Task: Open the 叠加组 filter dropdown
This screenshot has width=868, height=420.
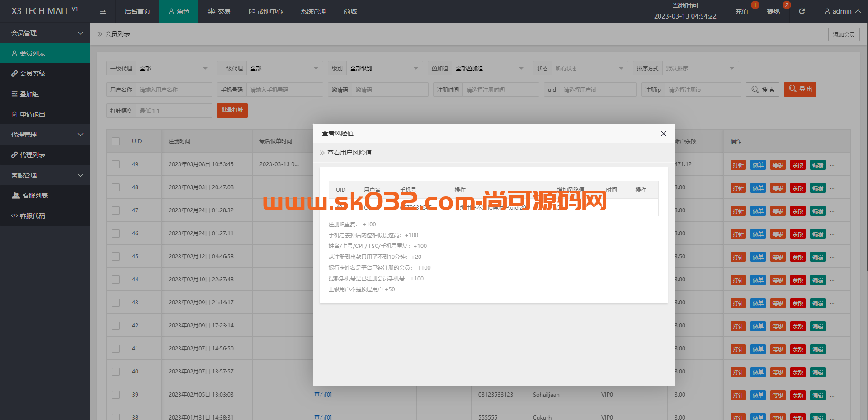Action: pos(490,68)
